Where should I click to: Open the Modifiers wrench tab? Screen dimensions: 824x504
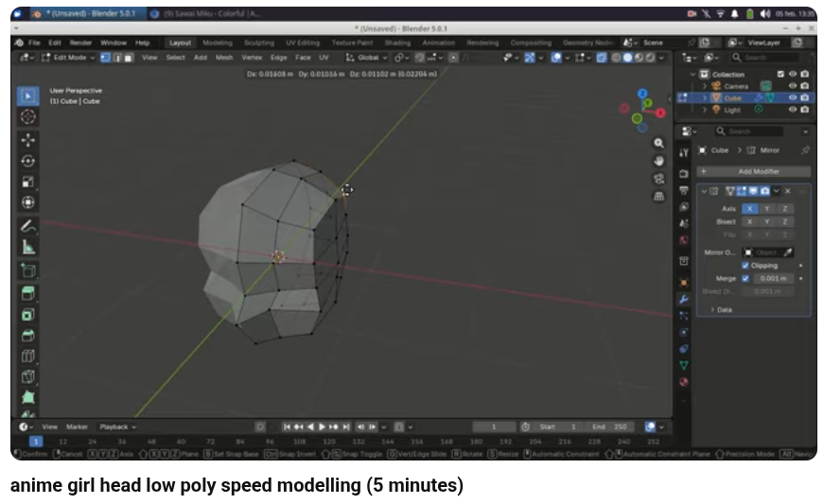coord(684,299)
